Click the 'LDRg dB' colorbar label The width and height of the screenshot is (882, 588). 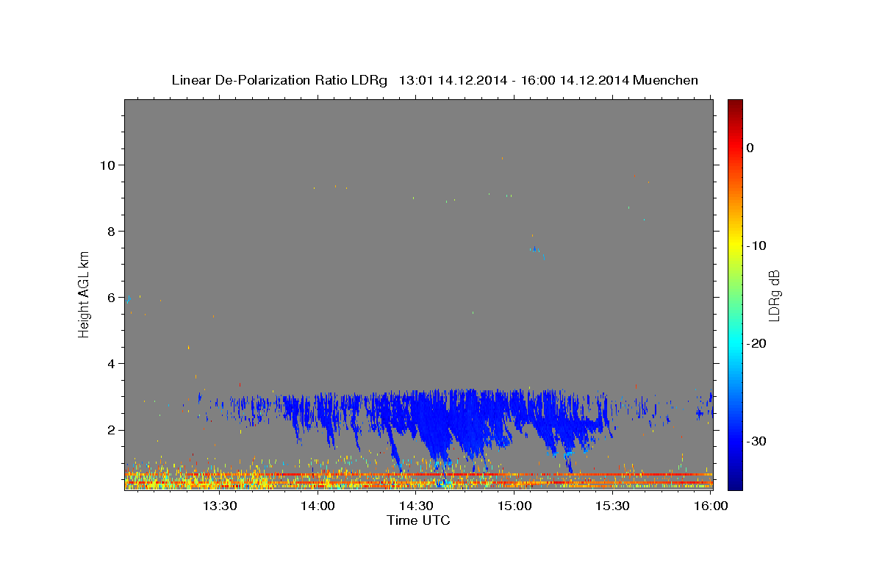[x=773, y=295]
